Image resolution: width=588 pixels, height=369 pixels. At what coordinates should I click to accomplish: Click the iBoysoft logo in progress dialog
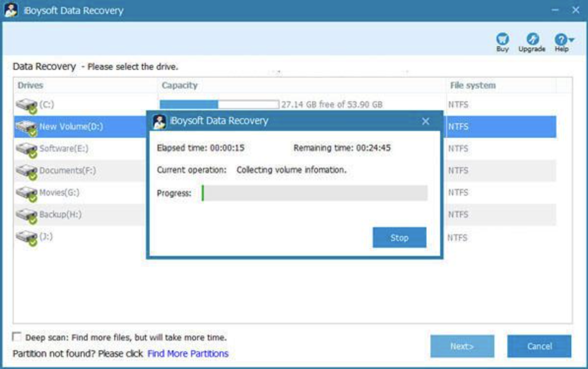click(160, 122)
